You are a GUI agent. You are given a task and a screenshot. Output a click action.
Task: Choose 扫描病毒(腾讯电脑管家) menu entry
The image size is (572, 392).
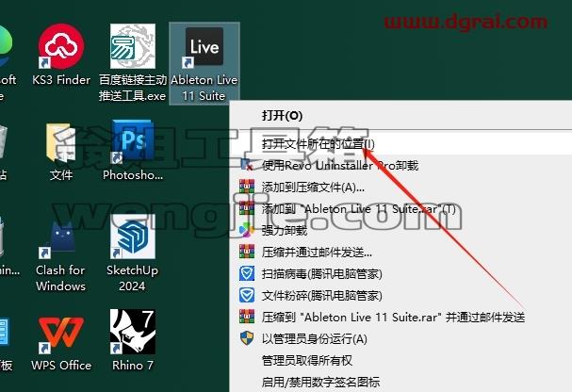pos(400,274)
